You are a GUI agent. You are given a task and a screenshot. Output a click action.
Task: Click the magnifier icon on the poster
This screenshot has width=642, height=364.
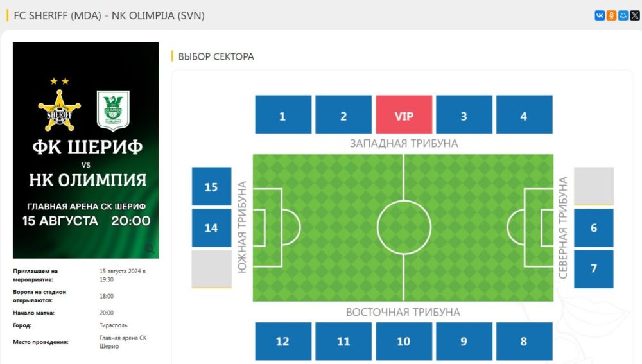150,248
